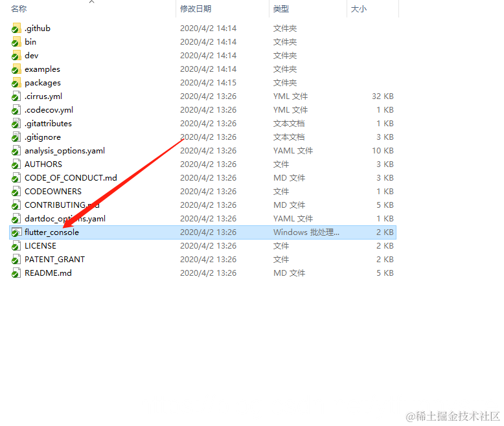
Task: Select the LICENSE file name
Action: click(x=41, y=246)
